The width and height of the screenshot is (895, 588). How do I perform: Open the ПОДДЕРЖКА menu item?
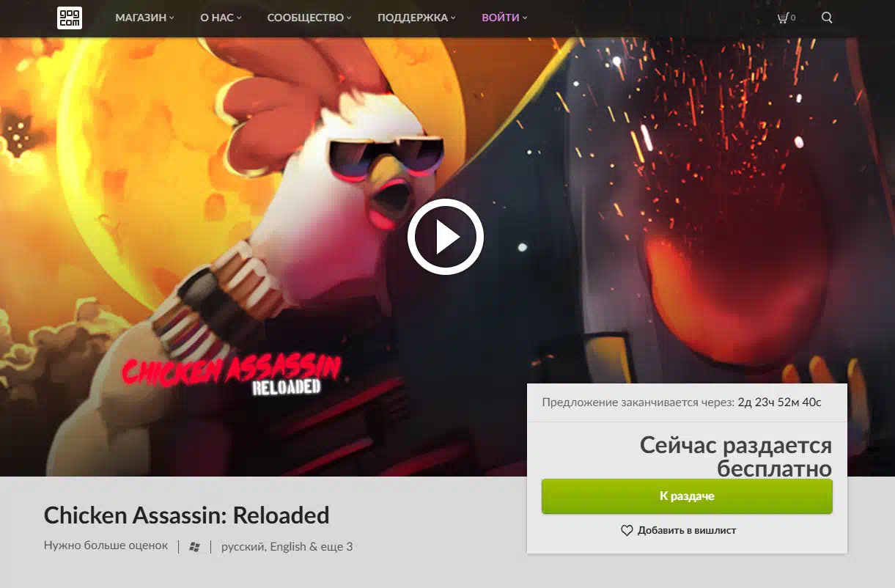click(x=416, y=18)
